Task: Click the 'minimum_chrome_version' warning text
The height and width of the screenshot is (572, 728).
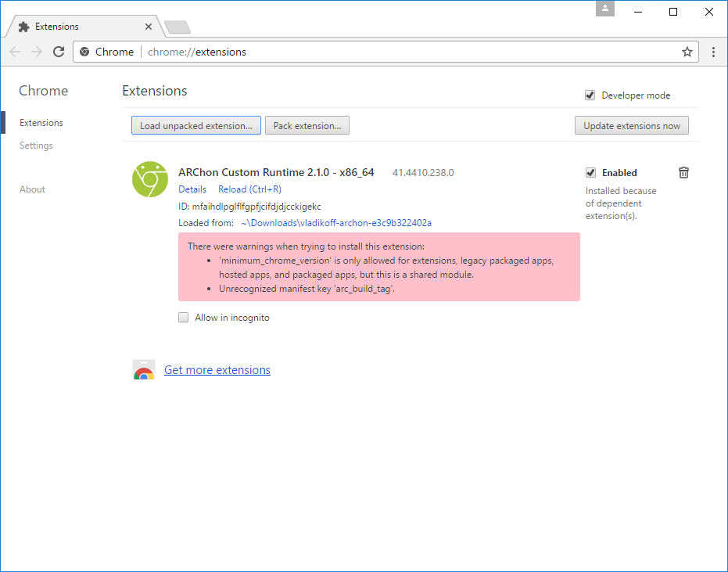Action: point(386,268)
